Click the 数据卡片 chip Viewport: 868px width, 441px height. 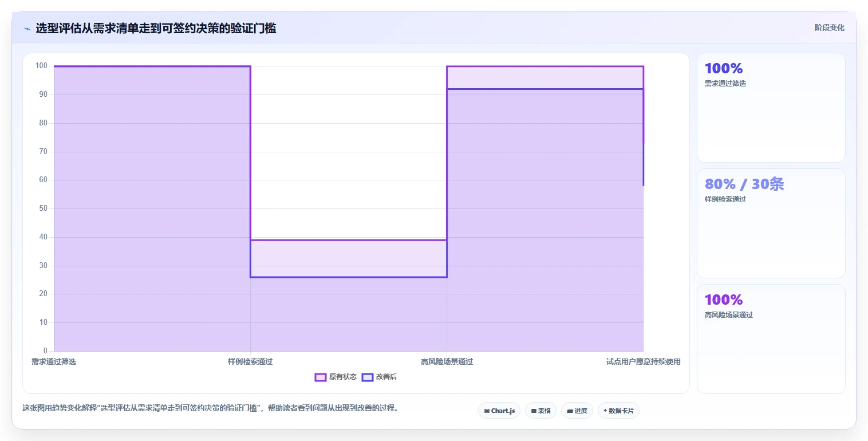pos(618,411)
